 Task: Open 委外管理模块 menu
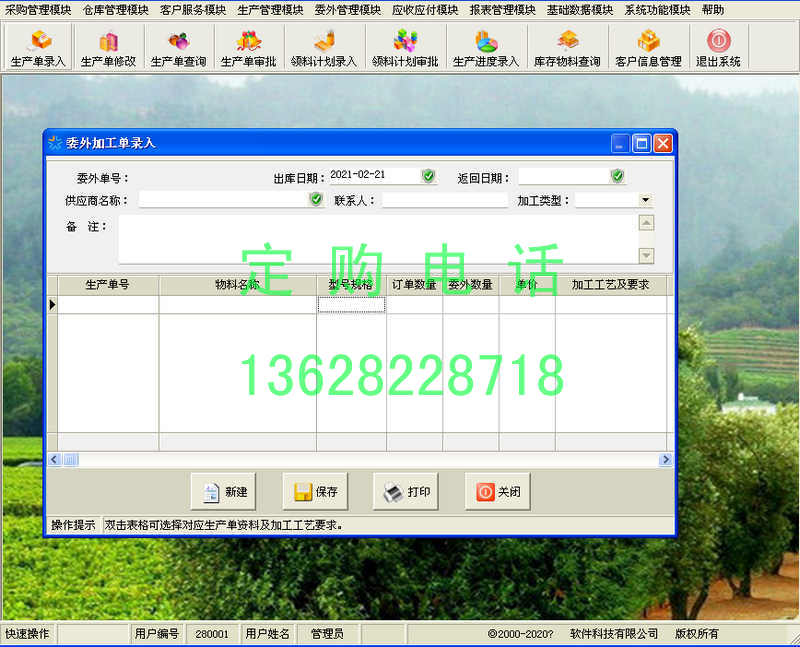click(x=347, y=10)
